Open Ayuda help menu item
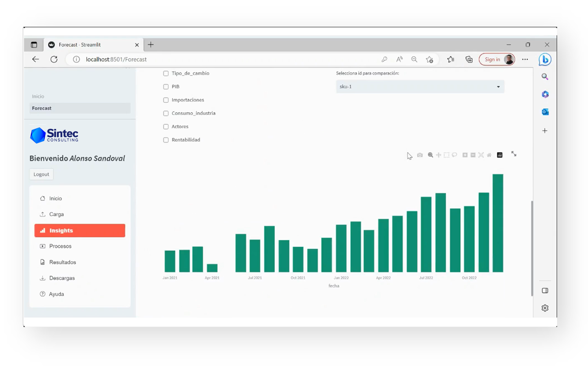This screenshot has width=588, height=366. [x=80, y=294]
